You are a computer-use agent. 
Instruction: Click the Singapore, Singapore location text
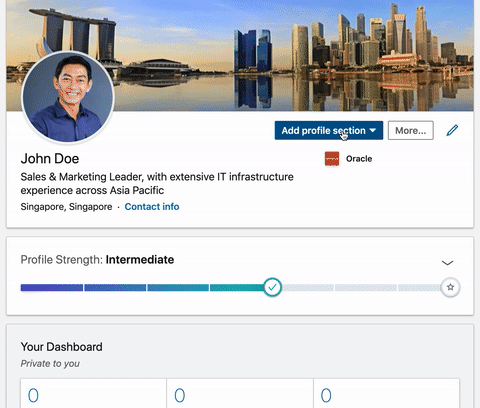coord(66,207)
